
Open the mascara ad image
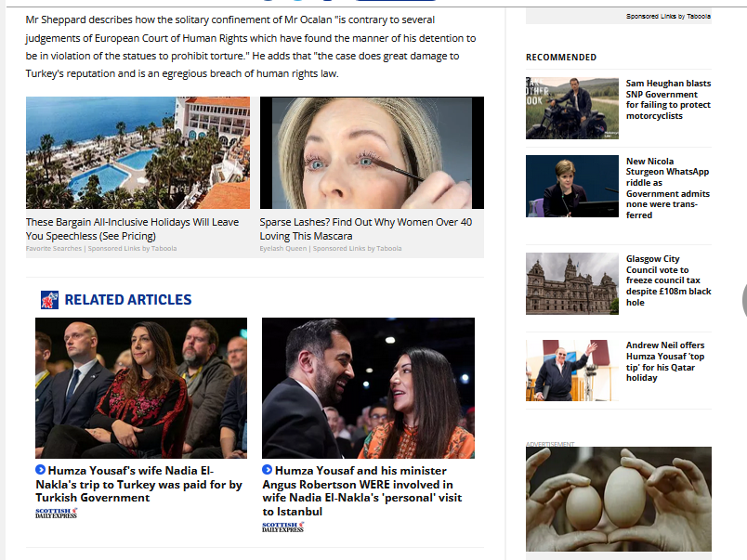coord(372,153)
